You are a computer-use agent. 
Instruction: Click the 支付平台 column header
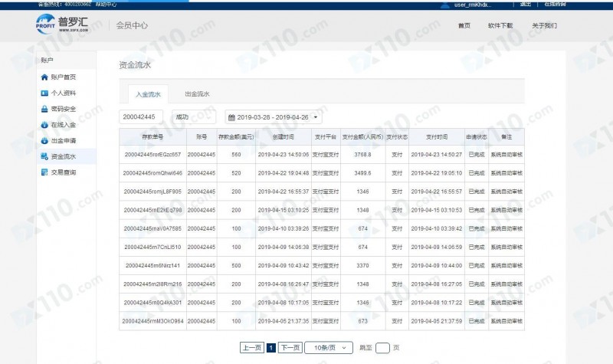(x=326, y=137)
